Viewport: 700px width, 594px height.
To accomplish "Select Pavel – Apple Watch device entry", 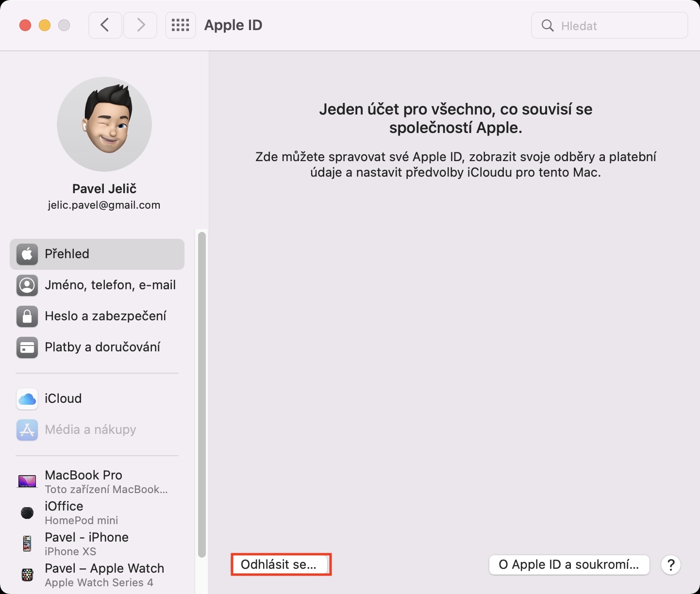I will coord(97,575).
